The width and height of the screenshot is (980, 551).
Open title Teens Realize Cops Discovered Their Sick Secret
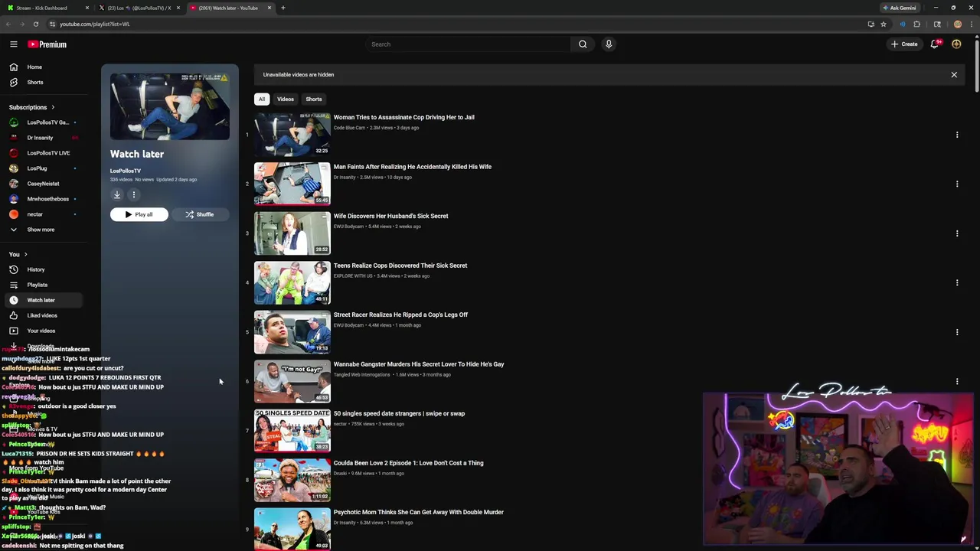coord(400,266)
